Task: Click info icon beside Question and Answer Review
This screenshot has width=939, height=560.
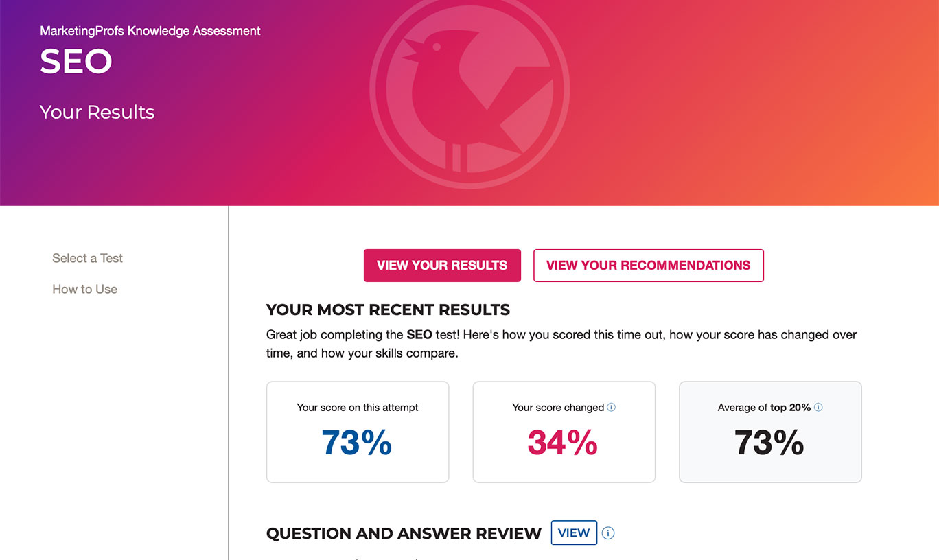Action: click(x=608, y=533)
